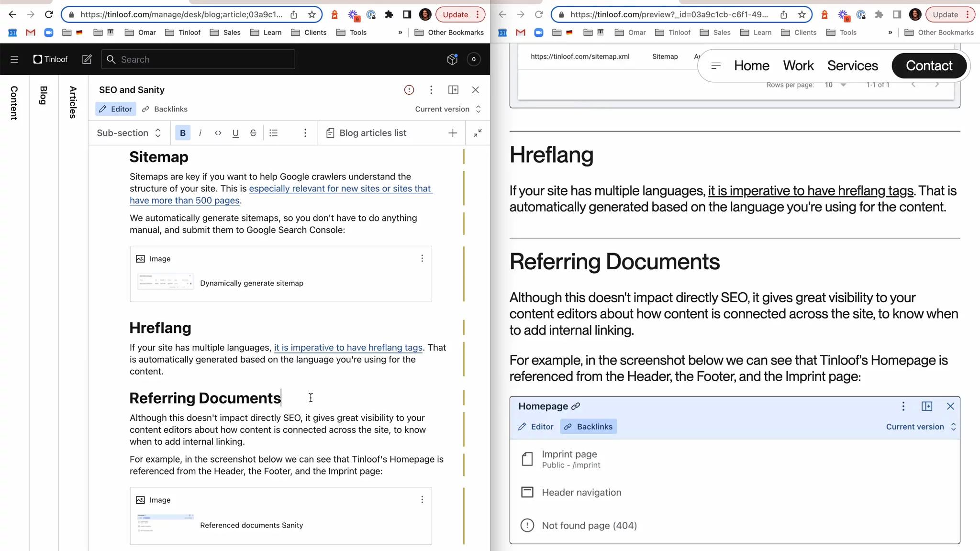Open the Tinloof bookmarks folder in left browser
Viewport: 980px width, 551px height.
coord(183,33)
